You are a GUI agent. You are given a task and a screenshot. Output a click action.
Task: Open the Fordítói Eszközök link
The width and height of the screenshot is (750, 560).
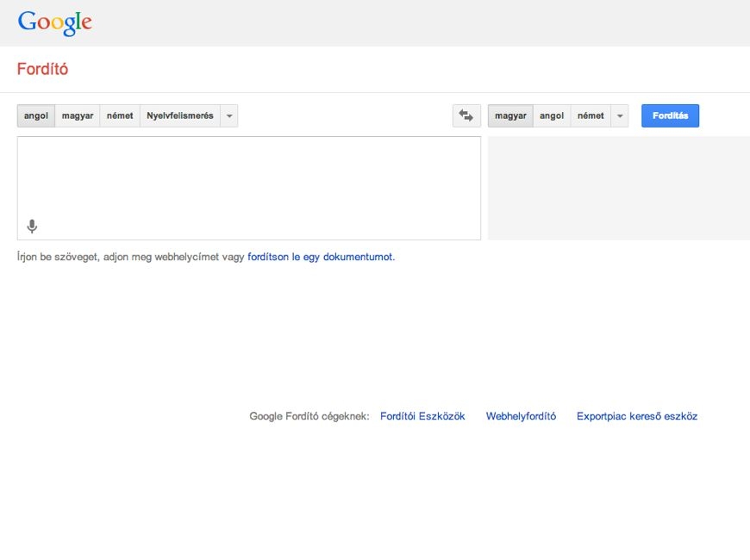click(x=422, y=416)
